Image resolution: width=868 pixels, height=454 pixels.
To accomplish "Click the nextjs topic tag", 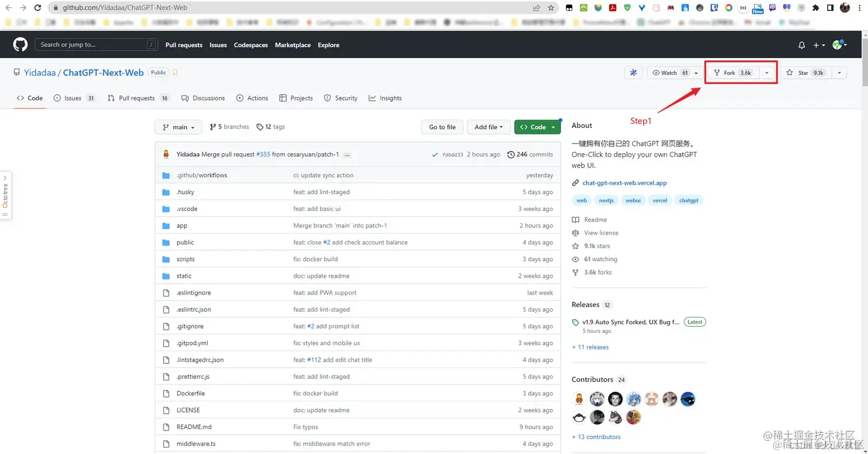I will click(x=606, y=200).
